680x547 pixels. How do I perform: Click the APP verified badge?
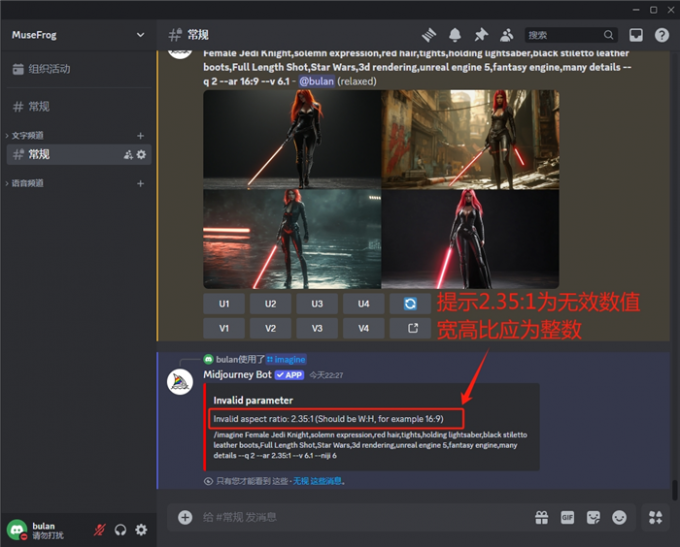(289, 375)
